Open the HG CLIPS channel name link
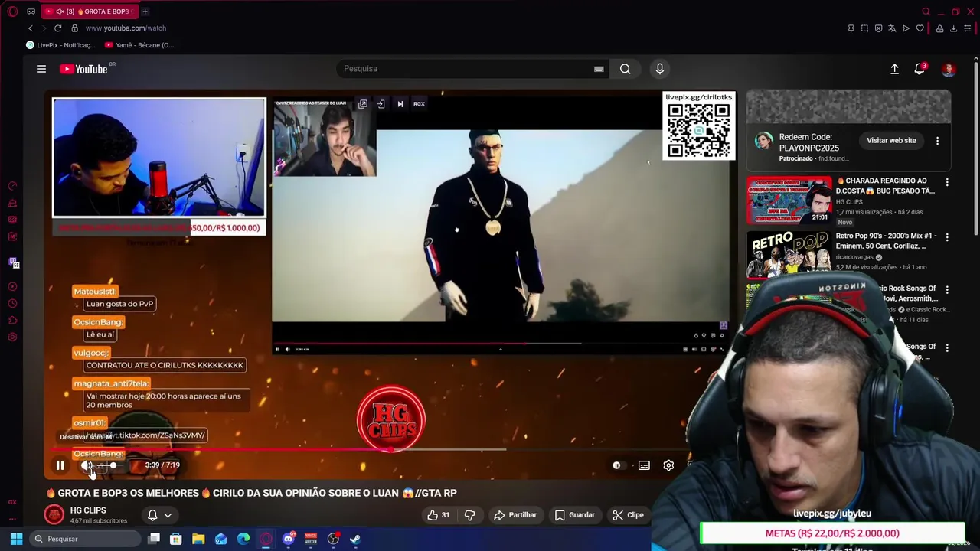This screenshot has width=980, height=551. [x=88, y=510]
